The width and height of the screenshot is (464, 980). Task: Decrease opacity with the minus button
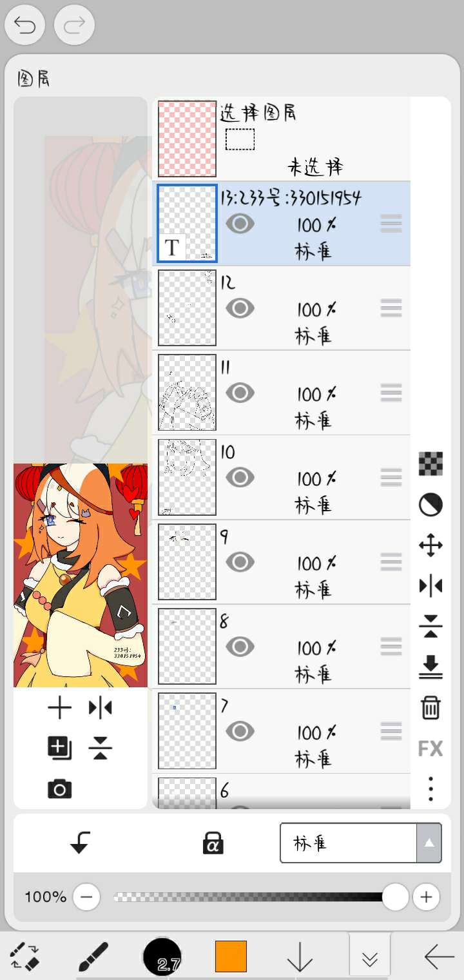point(86,897)
